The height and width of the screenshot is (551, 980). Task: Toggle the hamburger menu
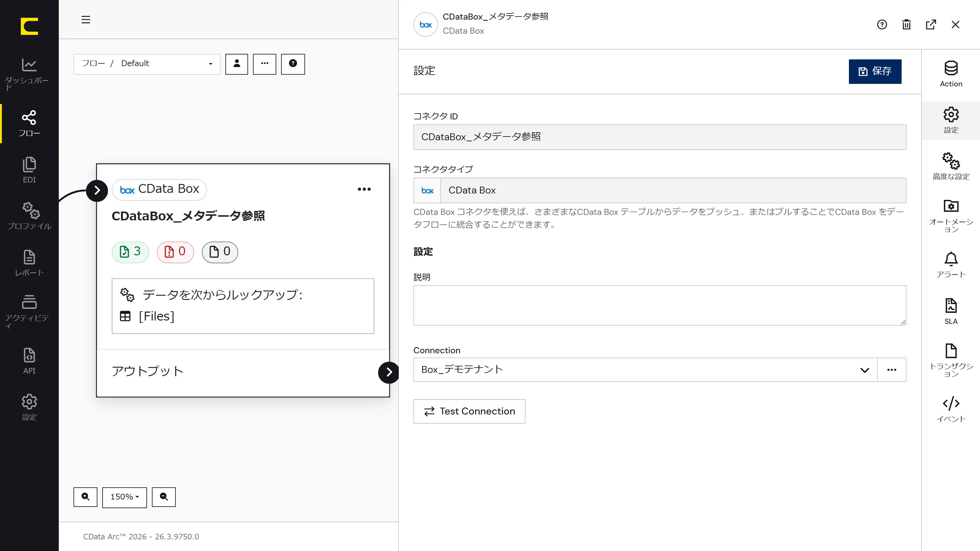click(86, 19)
